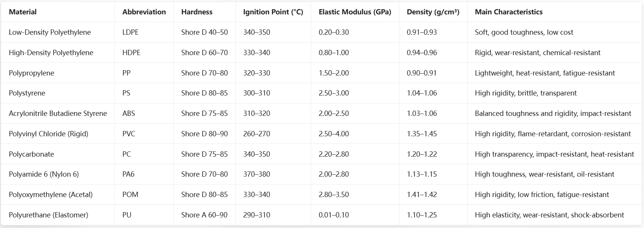This screenshot has width=644, height=228.
Task: Click the Material column header
Action: coord(23,12)
